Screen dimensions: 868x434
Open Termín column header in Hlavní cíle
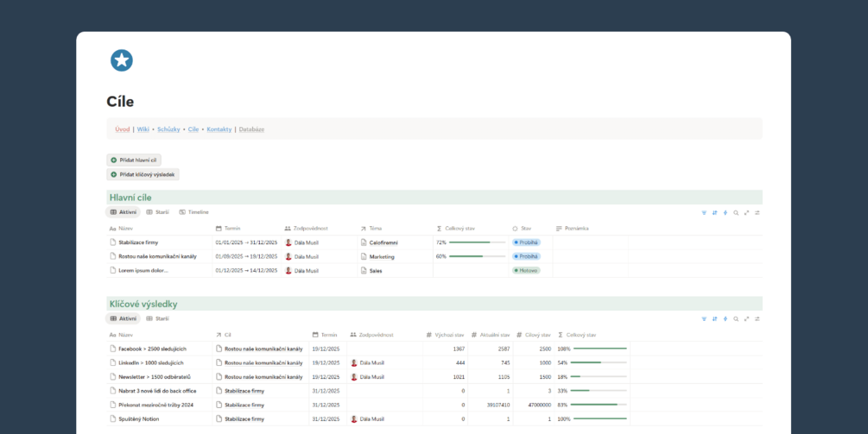click(x=228, y=229)
